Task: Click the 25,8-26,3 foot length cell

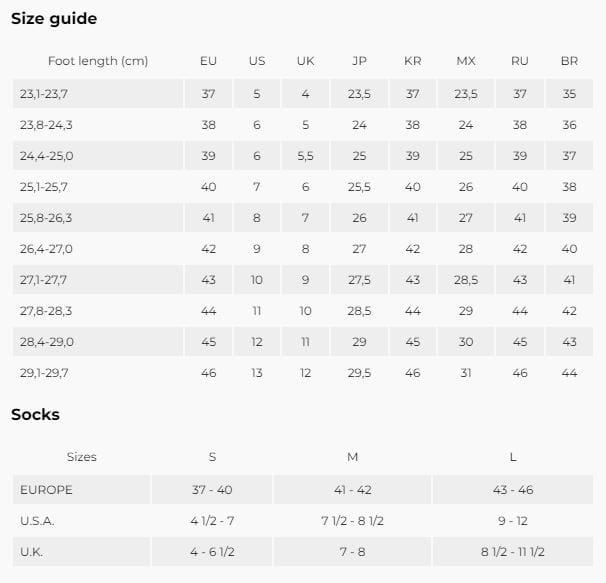Action: 45,218
